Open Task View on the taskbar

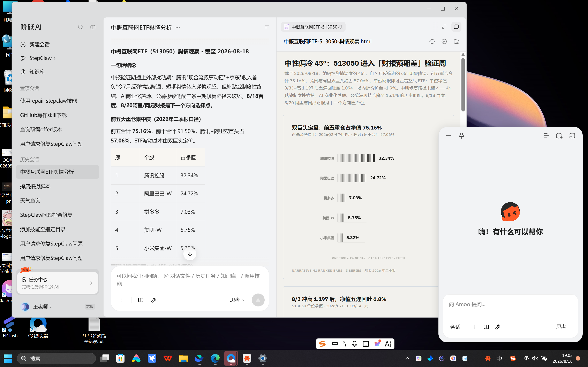pos(105,359)
